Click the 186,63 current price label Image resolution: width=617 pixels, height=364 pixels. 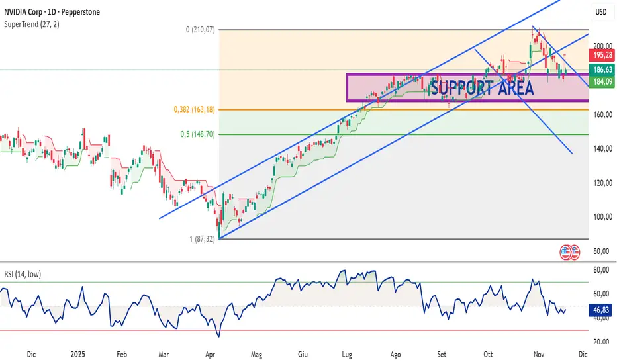click(602, 70)
